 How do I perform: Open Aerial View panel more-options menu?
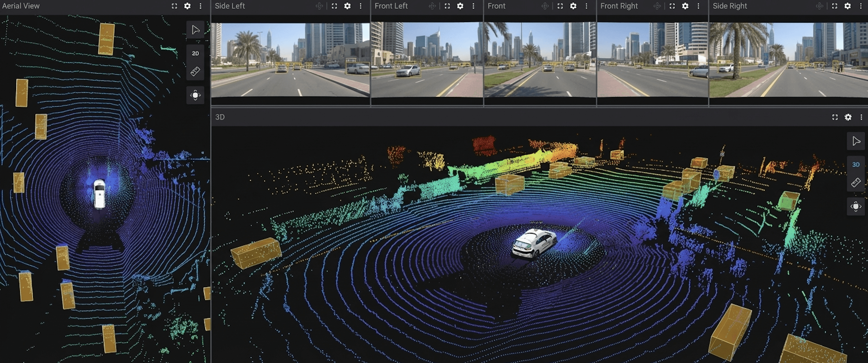click(x=201, y=6)
